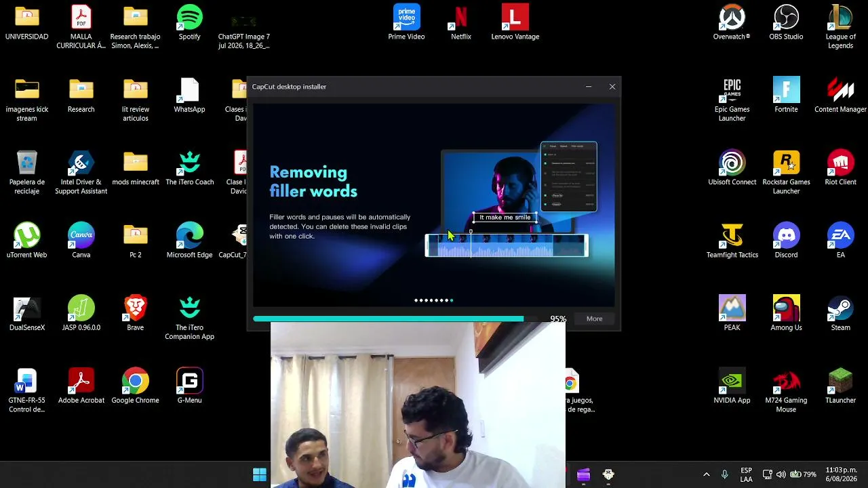The width and height of the screenshot is (868, 488).
Task: Open the Brave browser shortcut
Action: (136, 313)
